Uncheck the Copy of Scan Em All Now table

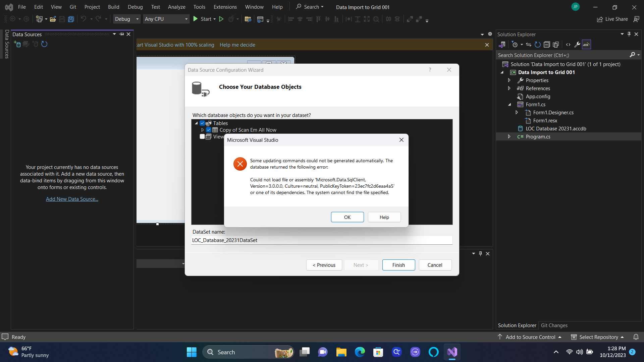(209, 130)
